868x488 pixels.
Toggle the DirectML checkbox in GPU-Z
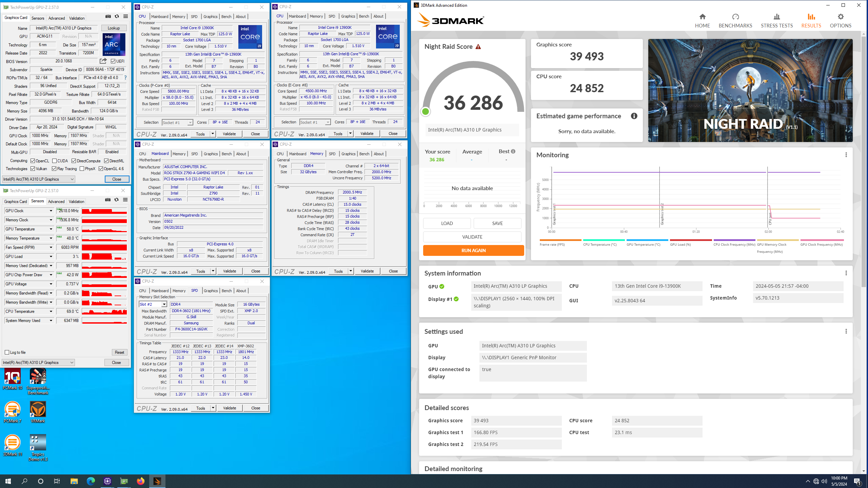(106, 161)
